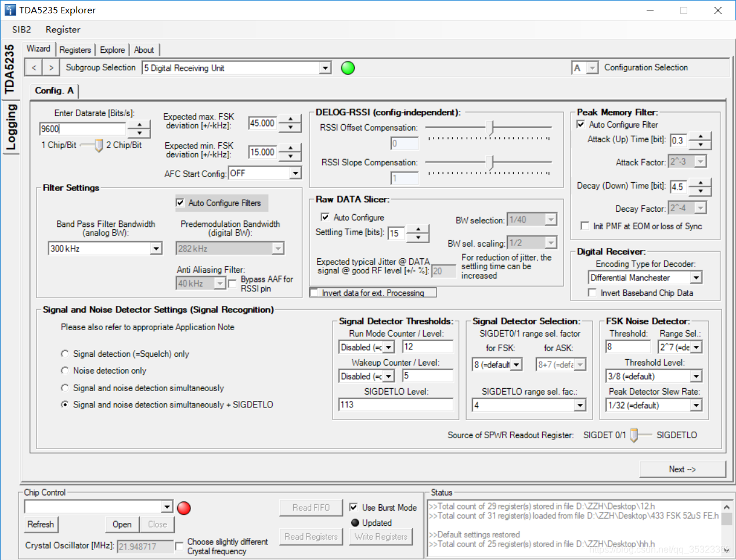Increase Slicer Settling Time bits value
The height and width of the screenshot is (560, 736).
point(418,229)
